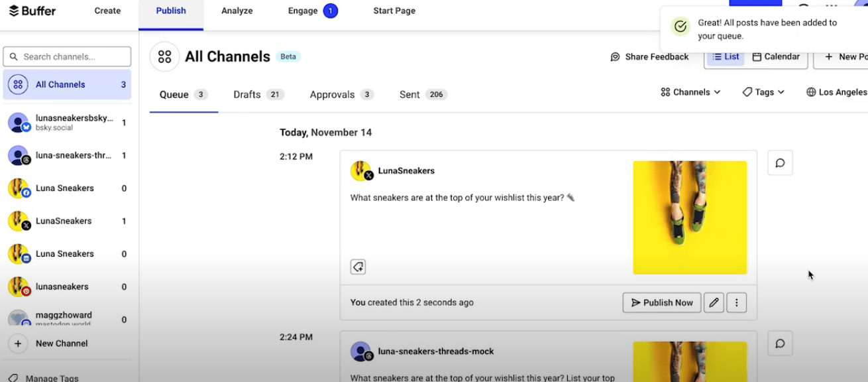
Task: Switch to Calendar view
Action: tap(776, 57)
